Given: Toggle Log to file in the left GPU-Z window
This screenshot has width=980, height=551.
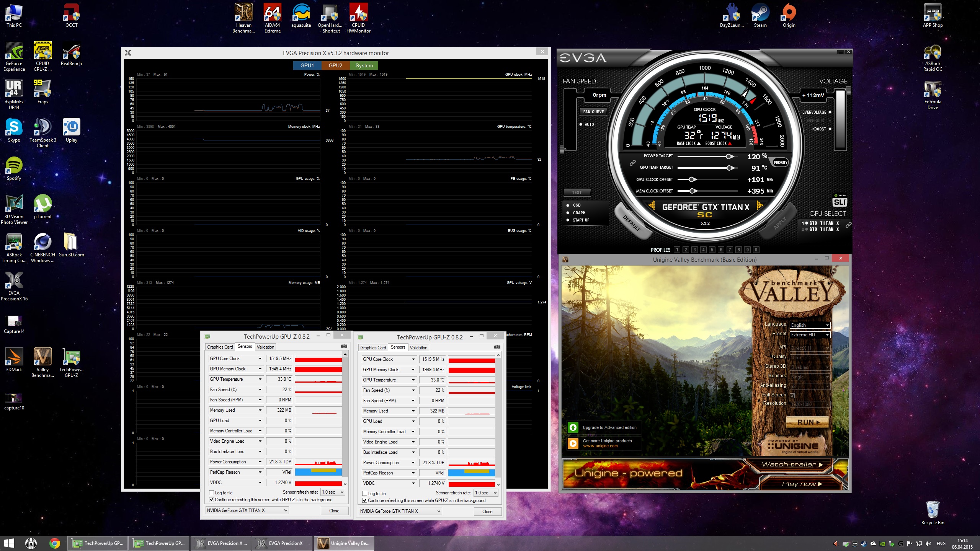Looking at the screenshot, I should tap(212, 493).
